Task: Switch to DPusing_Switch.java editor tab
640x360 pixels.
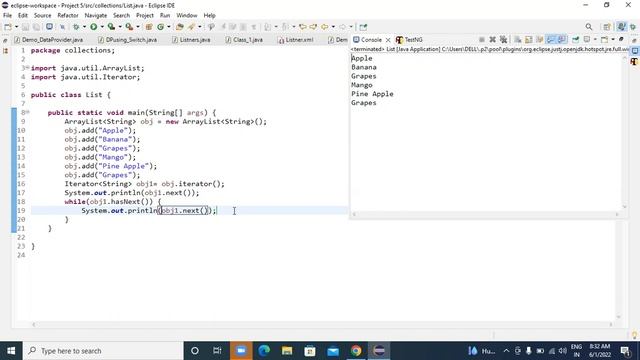Action: click(128, 40)
